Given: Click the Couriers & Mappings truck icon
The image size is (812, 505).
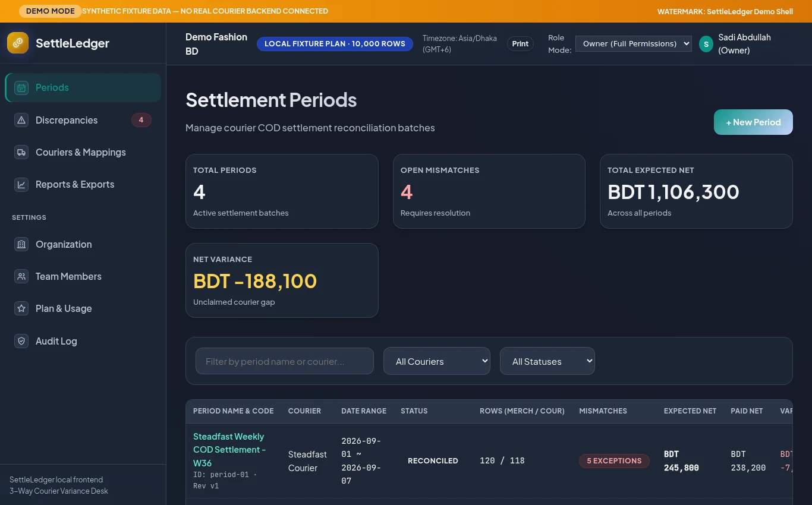Looking at the screenshot, I should coord(21,152).
